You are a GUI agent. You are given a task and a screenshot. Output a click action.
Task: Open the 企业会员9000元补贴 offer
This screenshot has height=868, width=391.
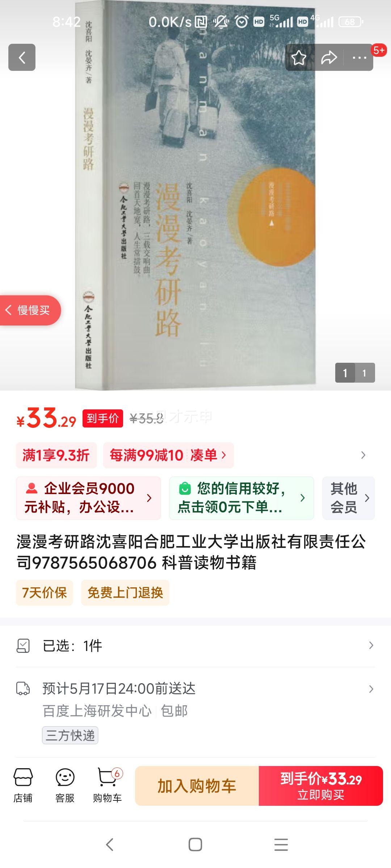(88, 498)
